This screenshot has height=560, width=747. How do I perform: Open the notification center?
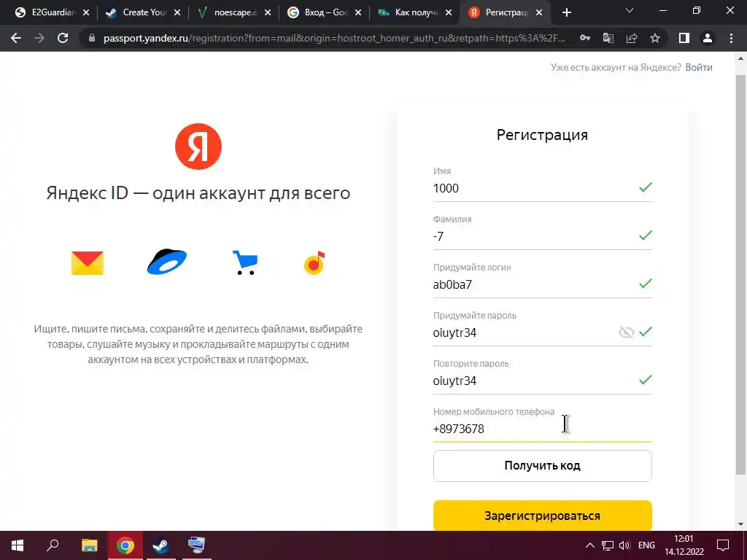[723, 545]
